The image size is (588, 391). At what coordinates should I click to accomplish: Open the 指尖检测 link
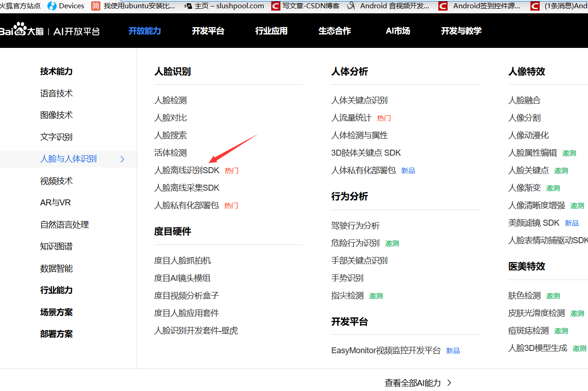347,296
